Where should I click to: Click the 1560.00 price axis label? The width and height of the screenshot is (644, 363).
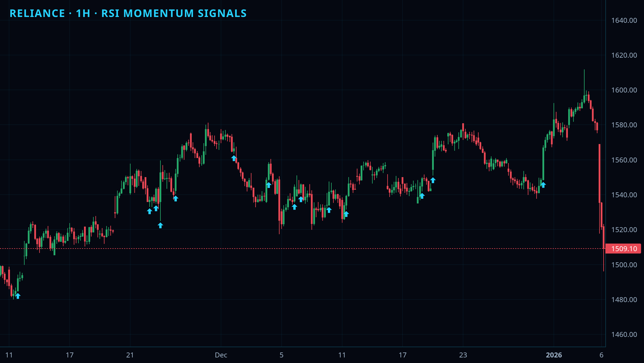tap(624, 160)
